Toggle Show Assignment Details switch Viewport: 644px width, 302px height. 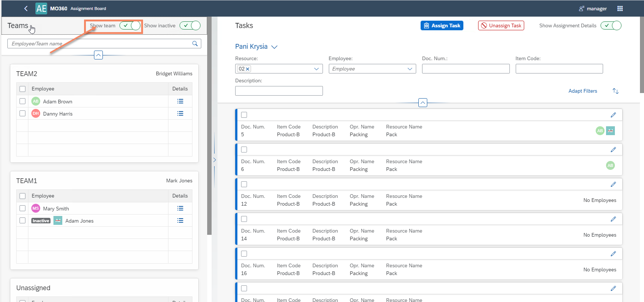pos(611,25)
